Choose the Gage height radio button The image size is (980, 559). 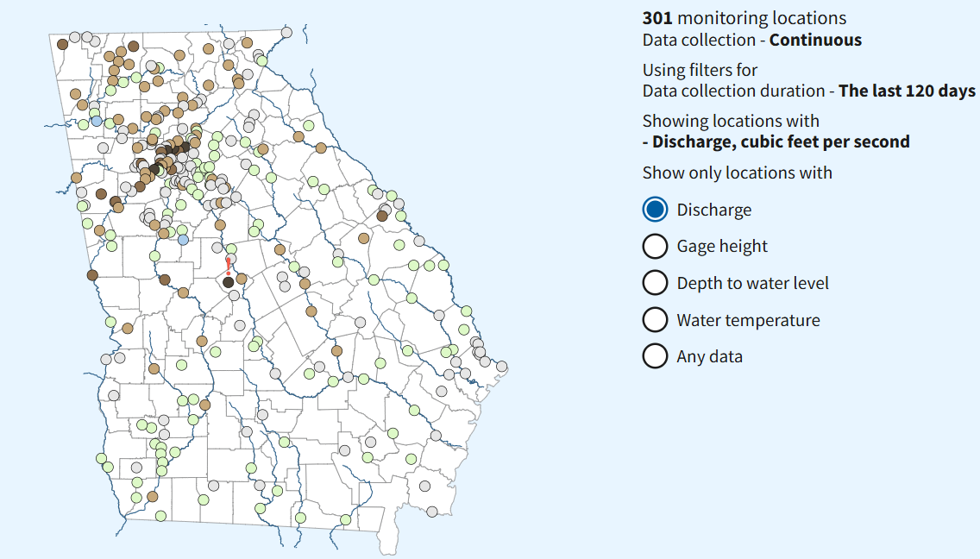(x=655, y=247)
